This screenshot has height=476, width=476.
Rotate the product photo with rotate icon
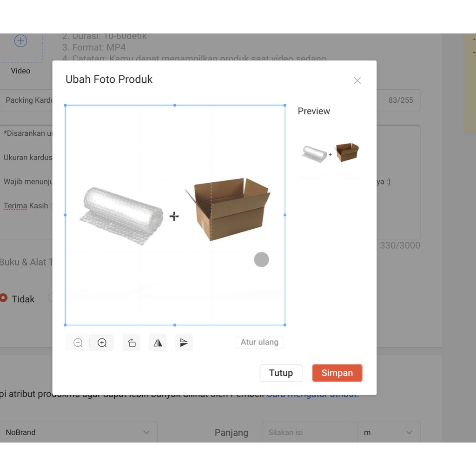tap(132, 343)
